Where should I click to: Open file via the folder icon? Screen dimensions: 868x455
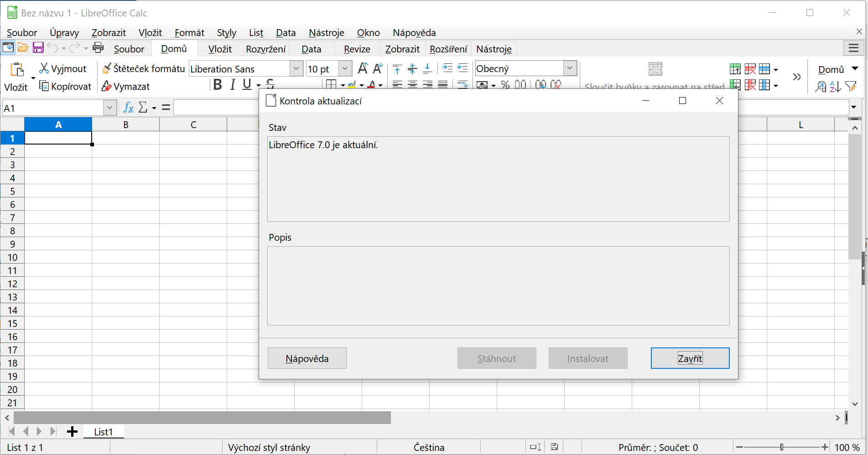(23, 47)
